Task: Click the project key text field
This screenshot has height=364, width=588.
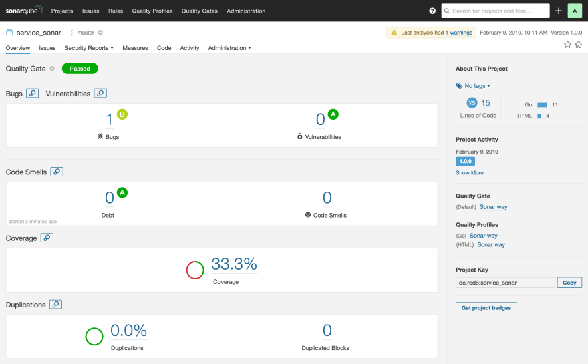Action: point(505,283)
